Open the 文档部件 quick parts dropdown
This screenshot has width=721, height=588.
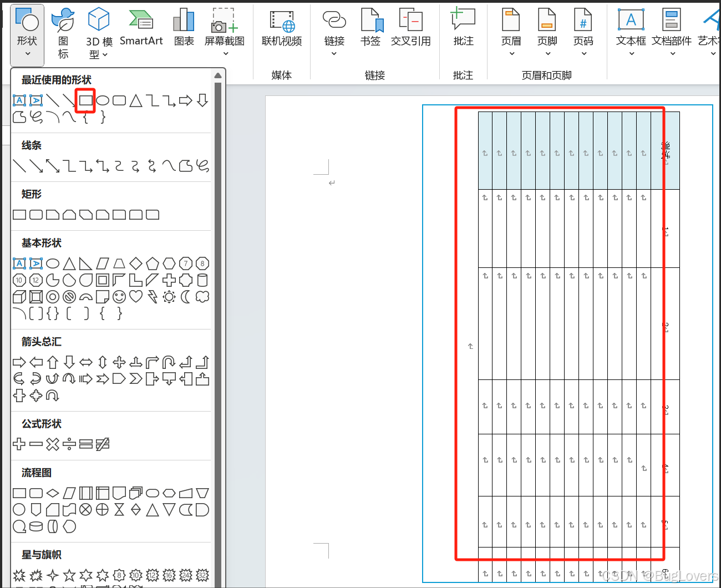[672, 32]
